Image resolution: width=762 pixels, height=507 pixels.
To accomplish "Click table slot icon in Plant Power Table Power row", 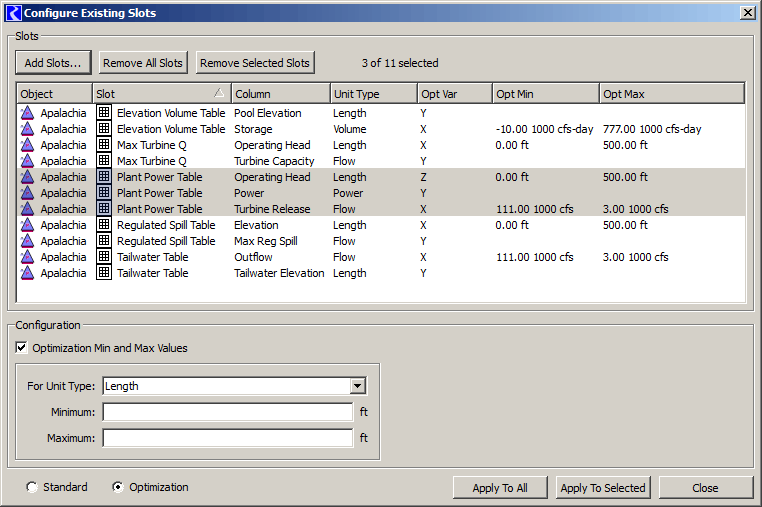I will tap(104, 192).
